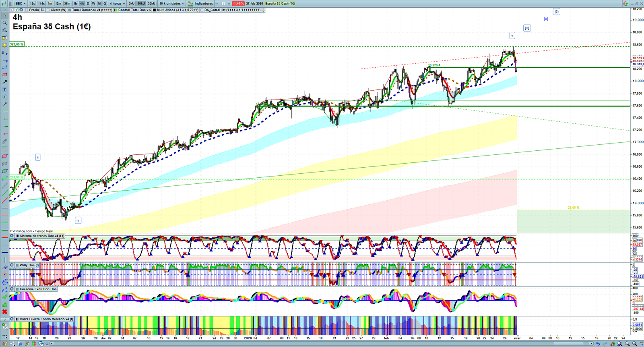Toggle the Precio checkbox

tap(26, 10)
